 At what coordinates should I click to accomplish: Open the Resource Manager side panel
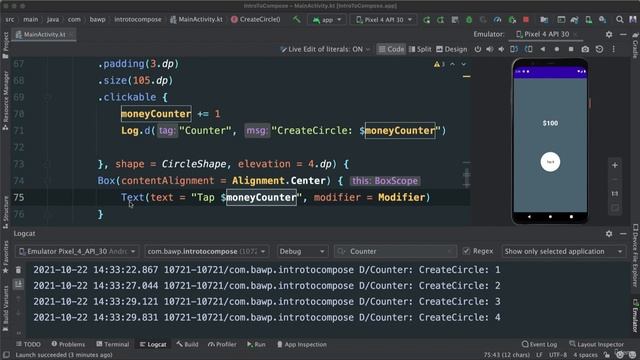[5, 100]
